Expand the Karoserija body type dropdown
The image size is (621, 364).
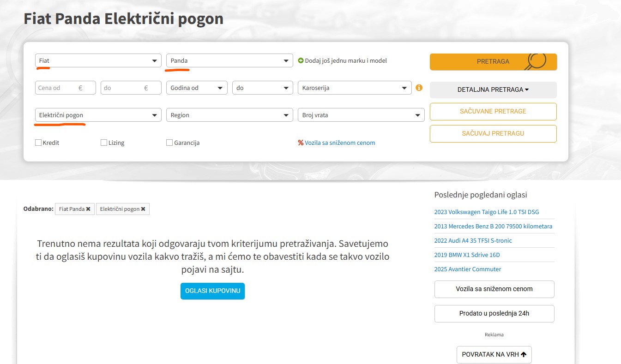355,88
